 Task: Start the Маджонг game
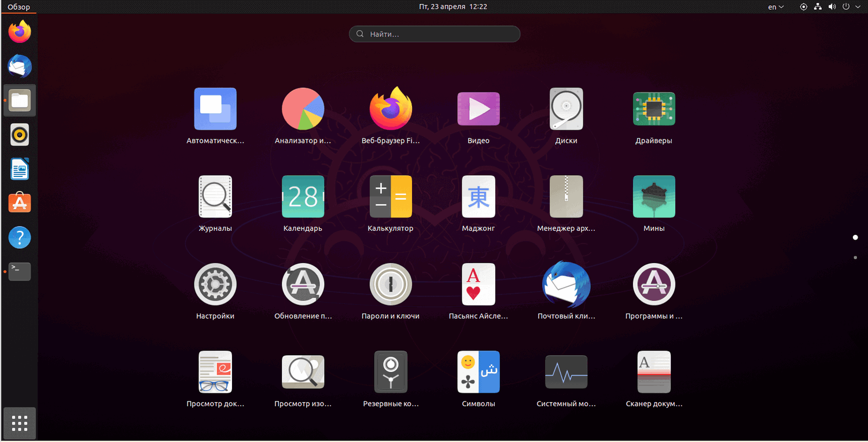[x=479, y=197]
